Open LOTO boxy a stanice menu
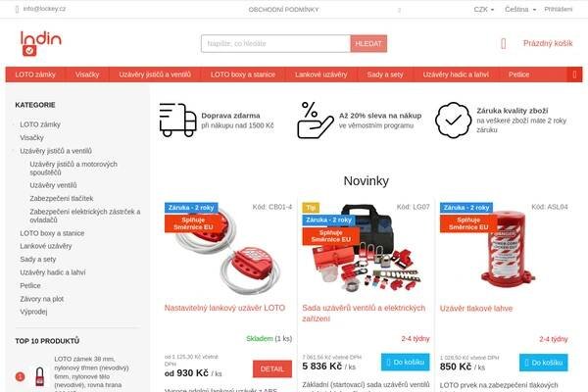 click(x=243, y=74)
